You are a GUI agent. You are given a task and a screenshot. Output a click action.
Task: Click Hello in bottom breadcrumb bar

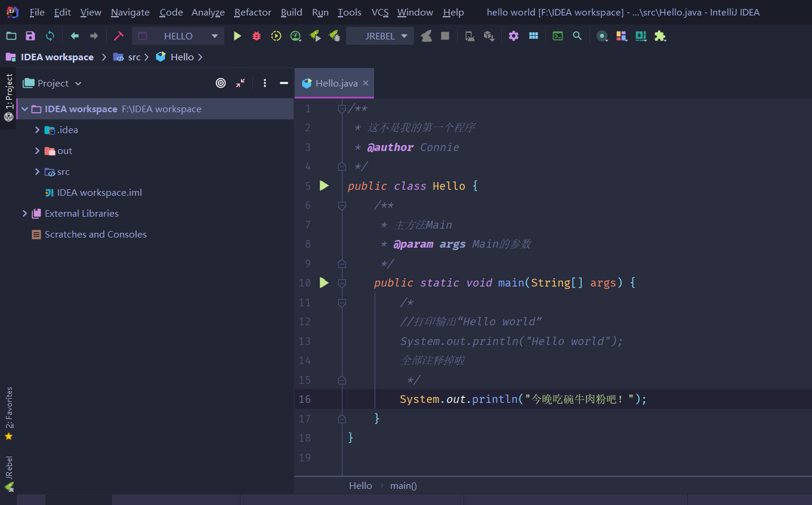(360, 486)
